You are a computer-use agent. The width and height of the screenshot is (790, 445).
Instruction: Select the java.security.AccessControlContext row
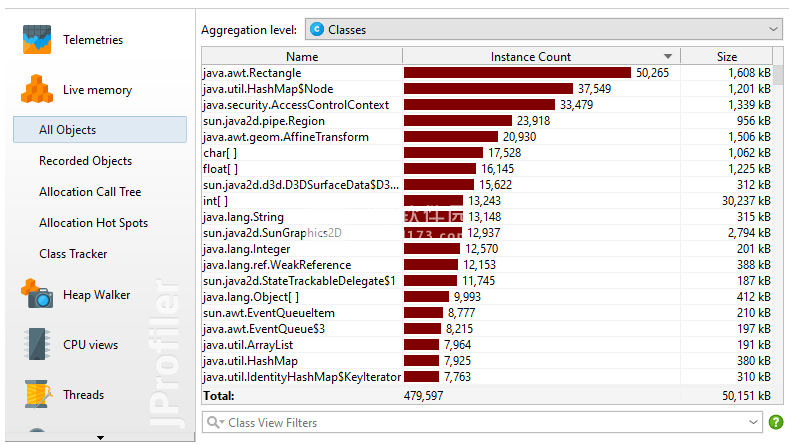(487, 105)
